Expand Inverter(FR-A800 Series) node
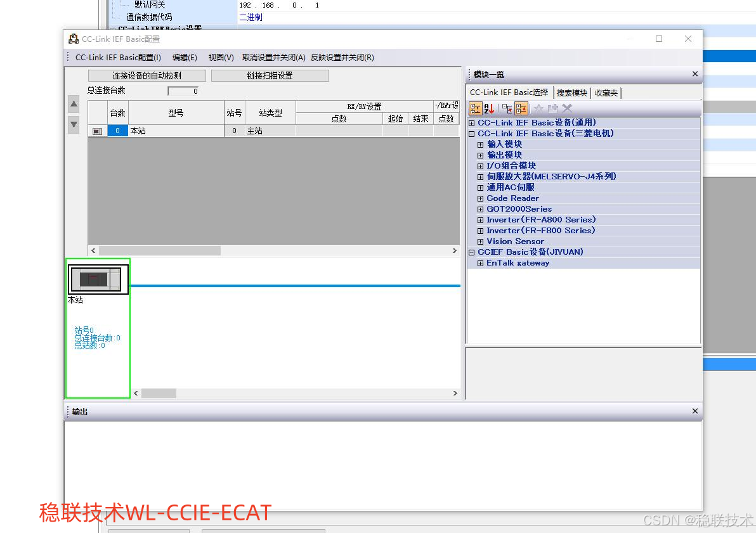756x533 pixels. 480,221
